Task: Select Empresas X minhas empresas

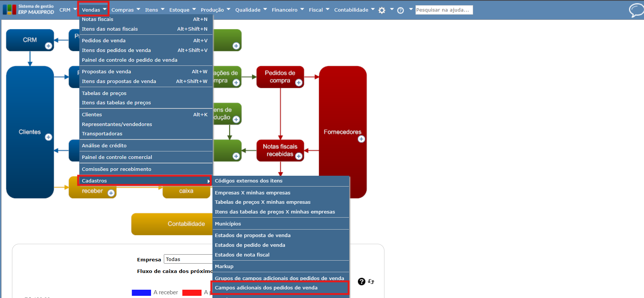Action: [280, 193]
